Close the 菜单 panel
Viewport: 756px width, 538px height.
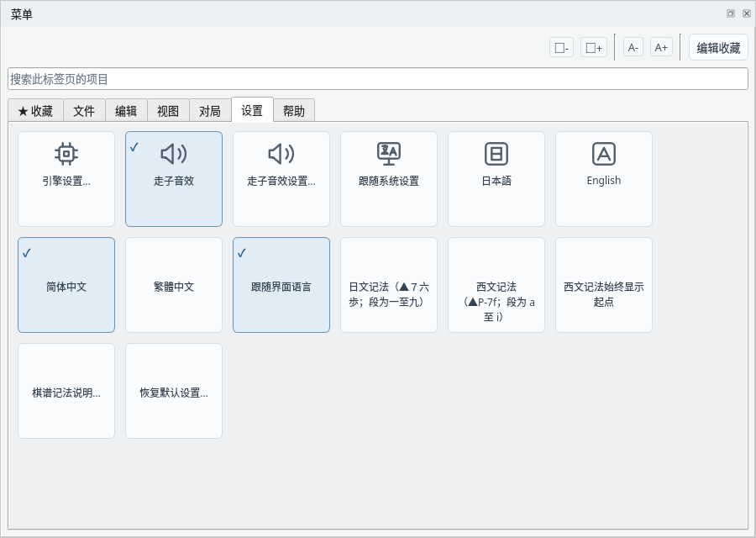click(747, 13)
